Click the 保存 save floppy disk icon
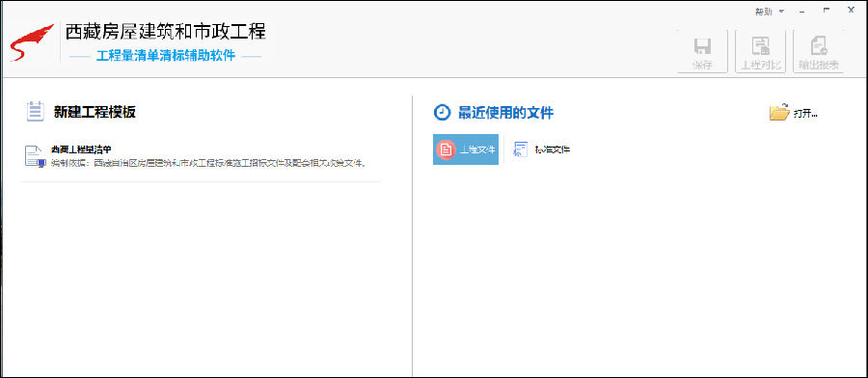The image size is (868, 378). (x=702, y=46)
